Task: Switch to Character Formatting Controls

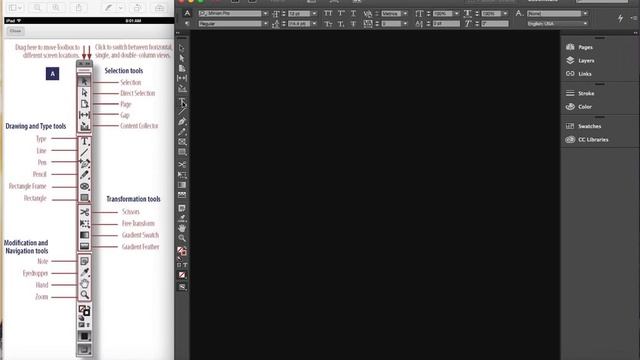Action: tap(187, 13)
